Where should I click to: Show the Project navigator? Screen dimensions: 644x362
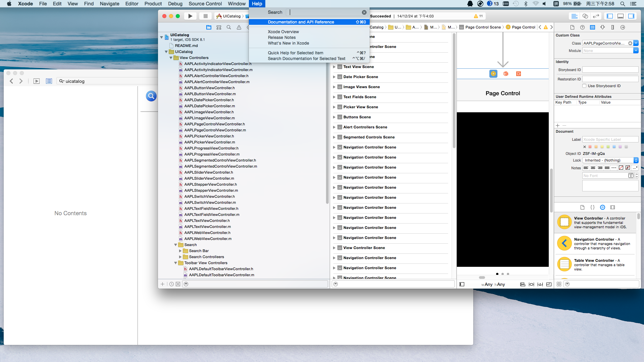point(209,27)
